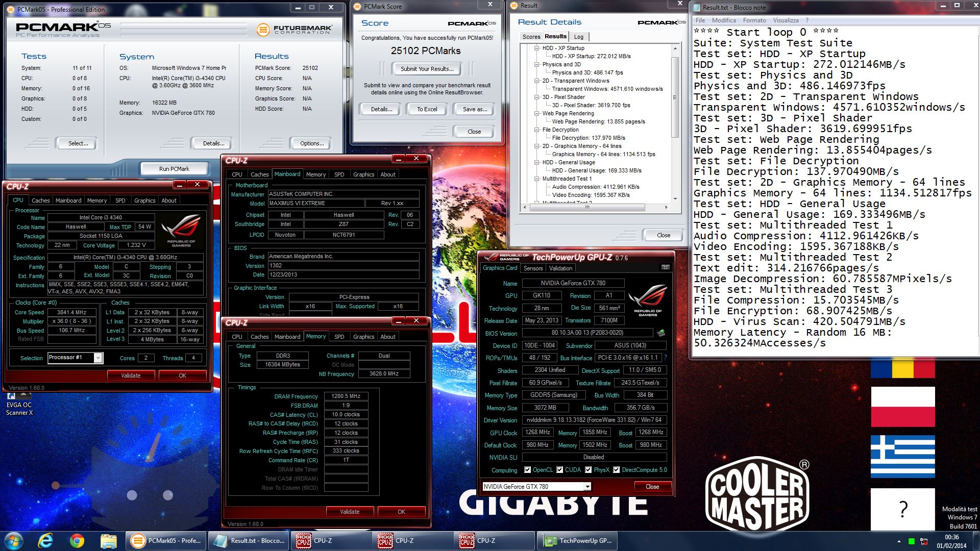Click the Windows Start orb
This screenshot has height=551, width=980.
14,540
